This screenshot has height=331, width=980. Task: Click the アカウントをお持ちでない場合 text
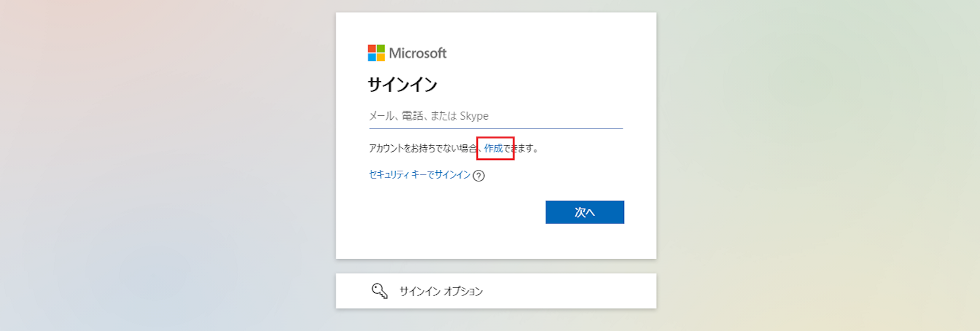421,148
